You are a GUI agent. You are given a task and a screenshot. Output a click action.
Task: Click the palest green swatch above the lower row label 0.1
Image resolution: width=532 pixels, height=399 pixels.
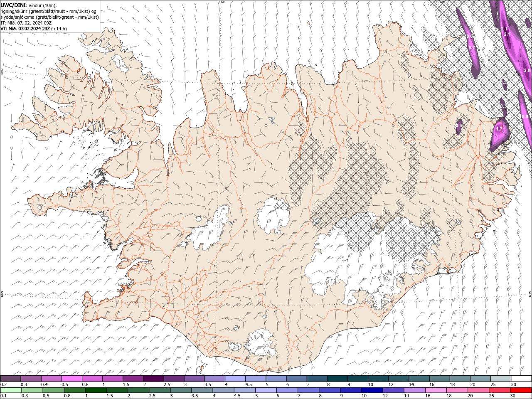point(11,390)
